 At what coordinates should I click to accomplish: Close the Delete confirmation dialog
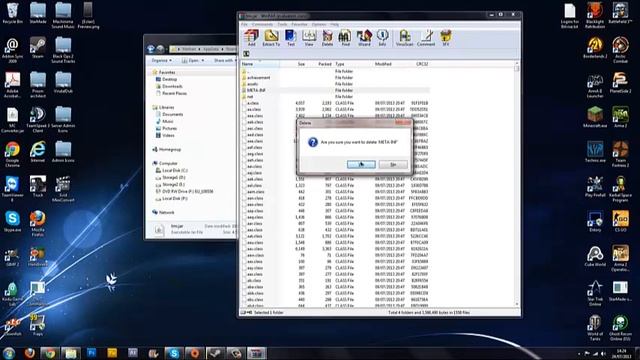click(x=403, y=122)
